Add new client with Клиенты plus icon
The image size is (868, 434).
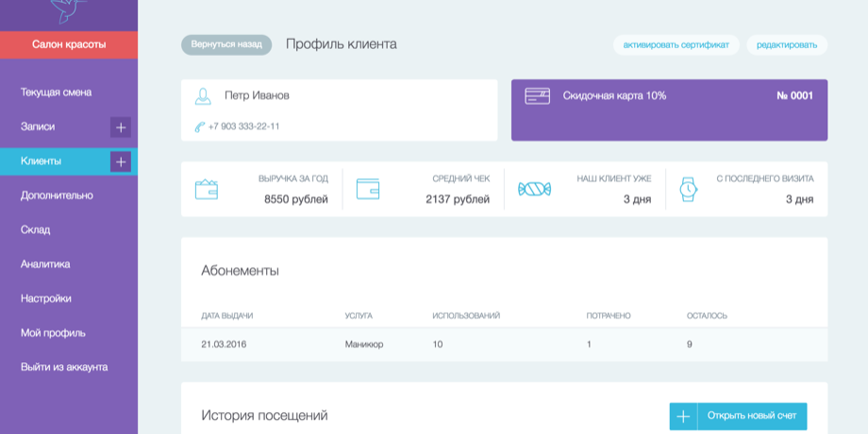(x=121, y=161)
